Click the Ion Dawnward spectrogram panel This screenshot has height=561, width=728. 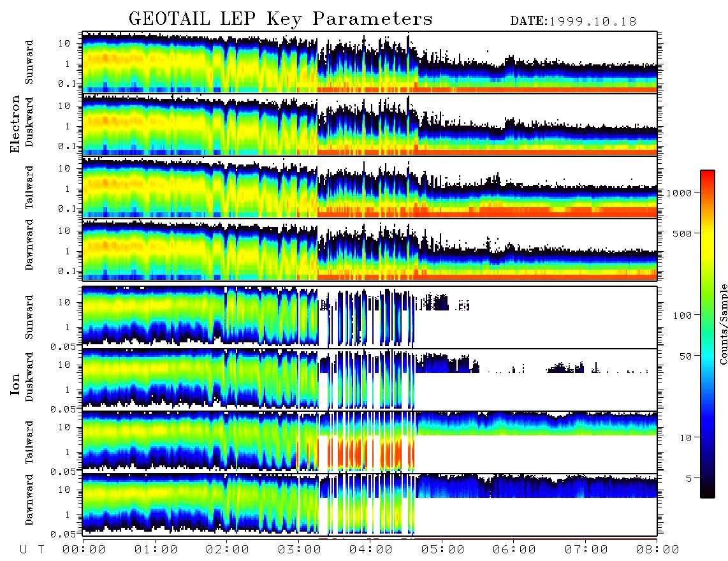point(370,504)
